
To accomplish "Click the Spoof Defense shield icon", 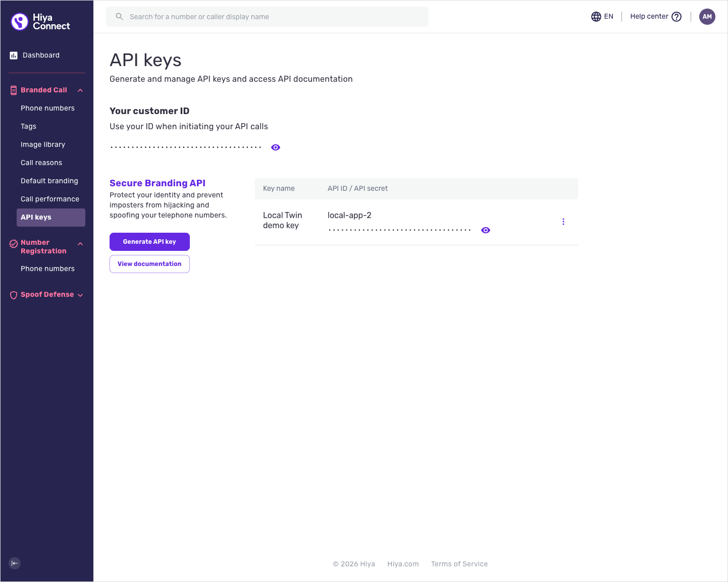I will coord(14,295).
